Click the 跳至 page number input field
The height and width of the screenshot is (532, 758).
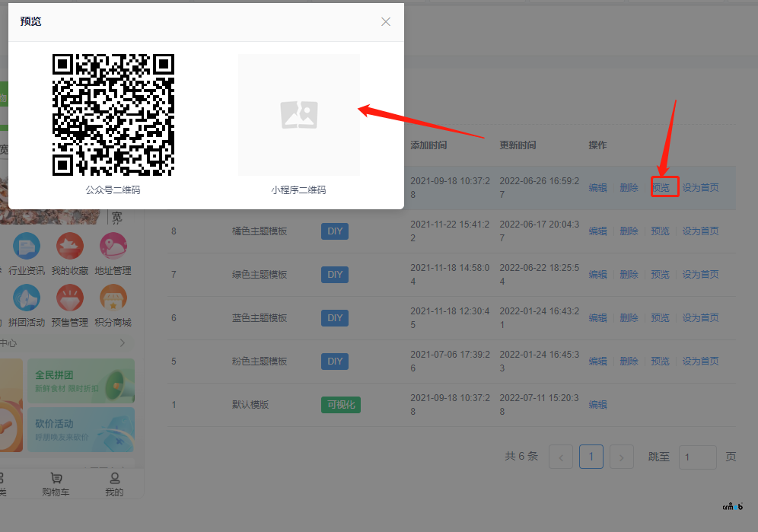pos(697,457)
